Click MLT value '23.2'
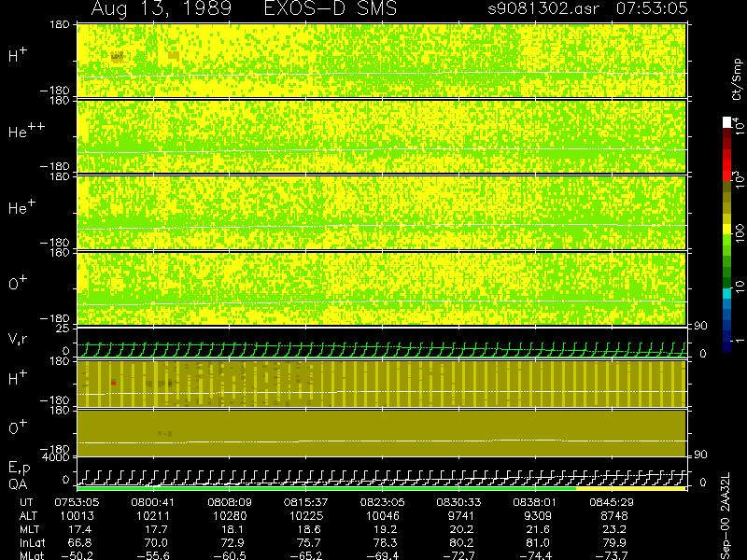747x560 pixels. coord(616,529)
